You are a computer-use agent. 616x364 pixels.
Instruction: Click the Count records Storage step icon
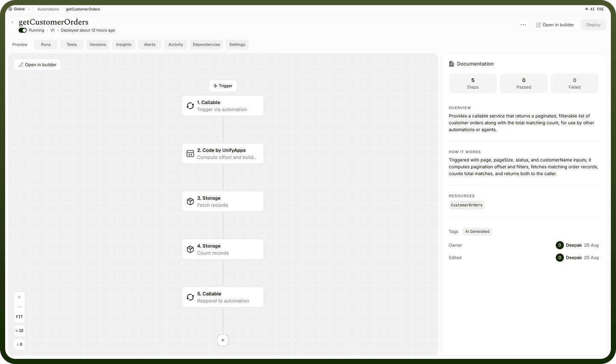(x=191, y=249)
